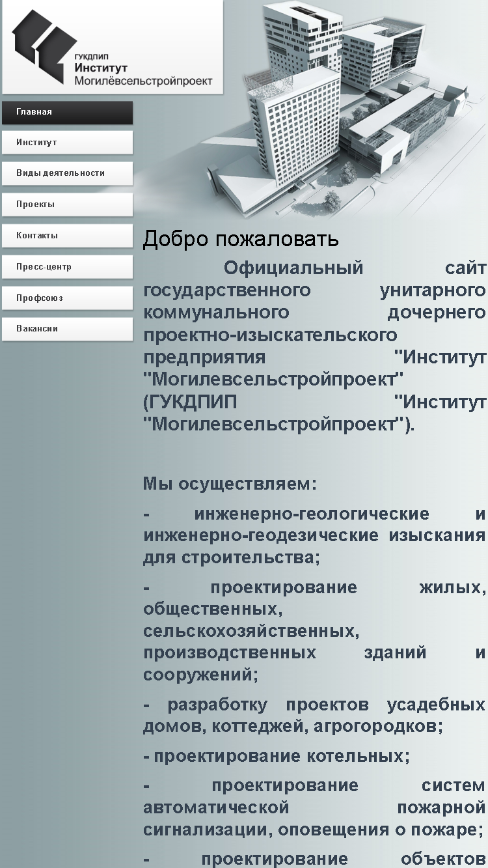
Task: Click the Институт Могилёвсельстройпроект logo
Action: (113, 47)
